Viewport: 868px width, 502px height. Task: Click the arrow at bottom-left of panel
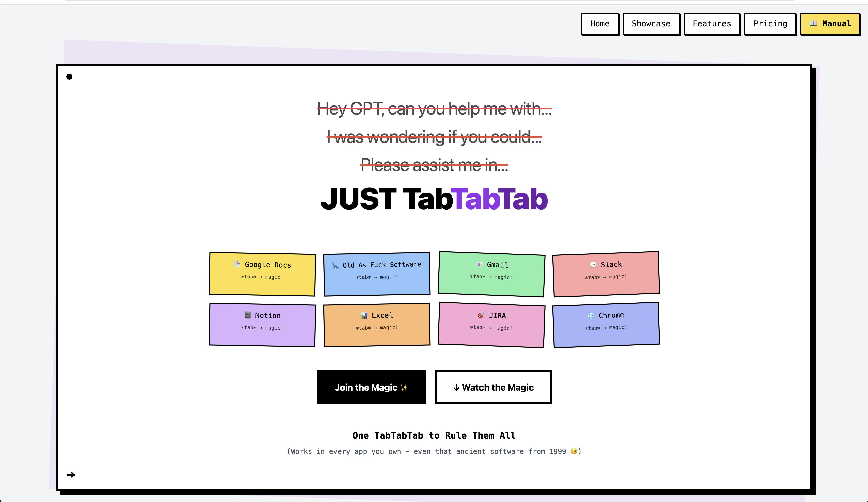71,475
